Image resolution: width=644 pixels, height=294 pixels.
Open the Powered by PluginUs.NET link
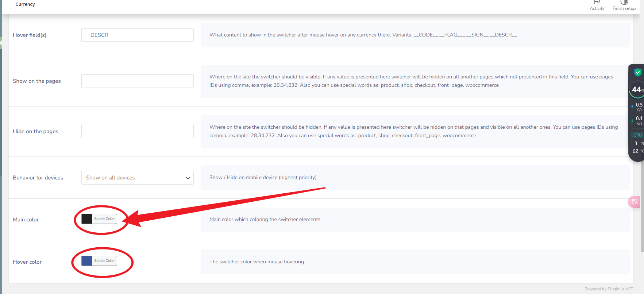pos(609,289)
